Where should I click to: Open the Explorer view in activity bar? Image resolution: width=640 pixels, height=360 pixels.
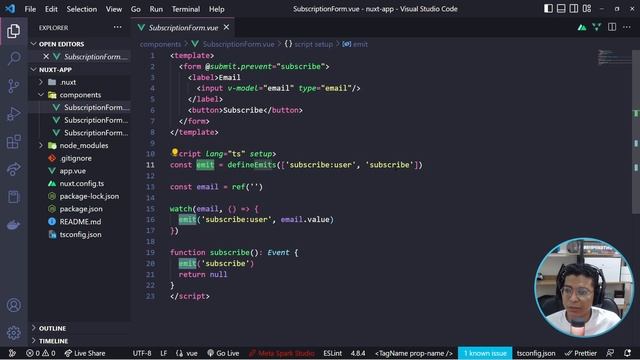(13, 31)
